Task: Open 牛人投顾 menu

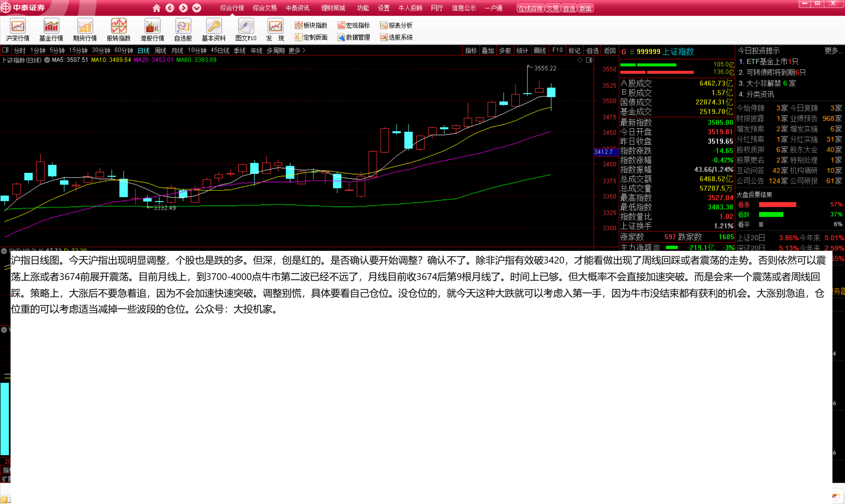Action: [410, 8]
